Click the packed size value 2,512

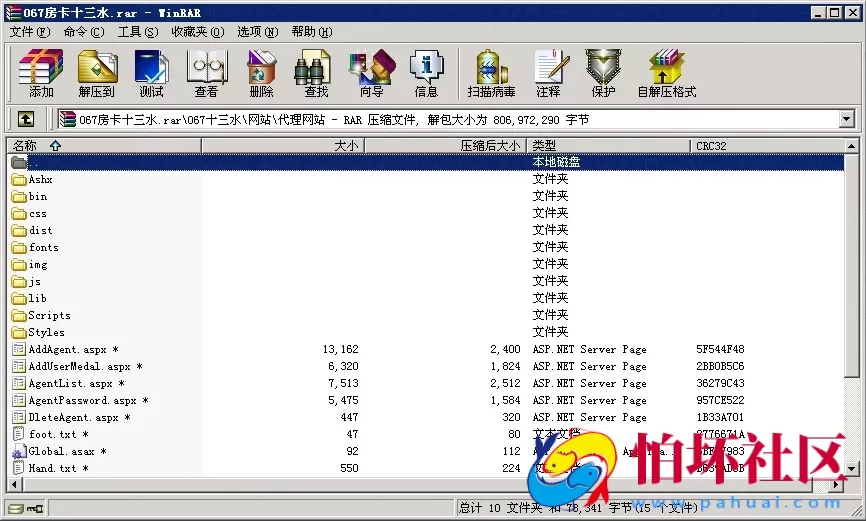pyautogui.click(x=505, y=383)
